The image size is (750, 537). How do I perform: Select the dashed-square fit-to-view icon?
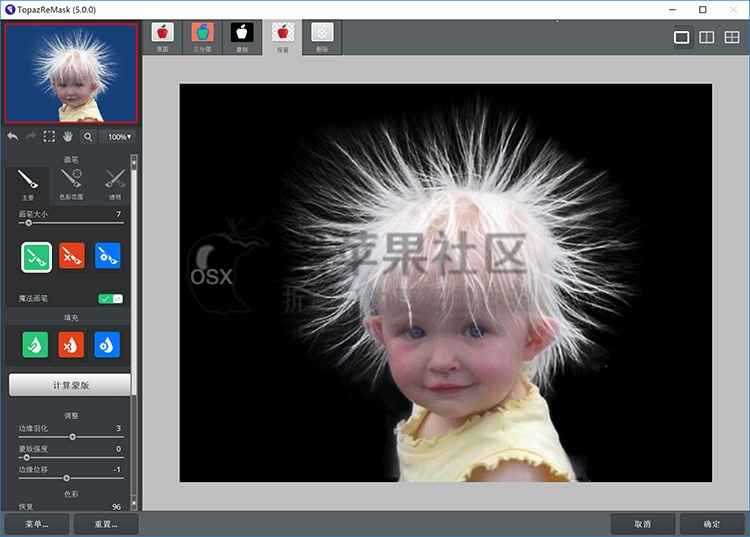click(49, 137)
